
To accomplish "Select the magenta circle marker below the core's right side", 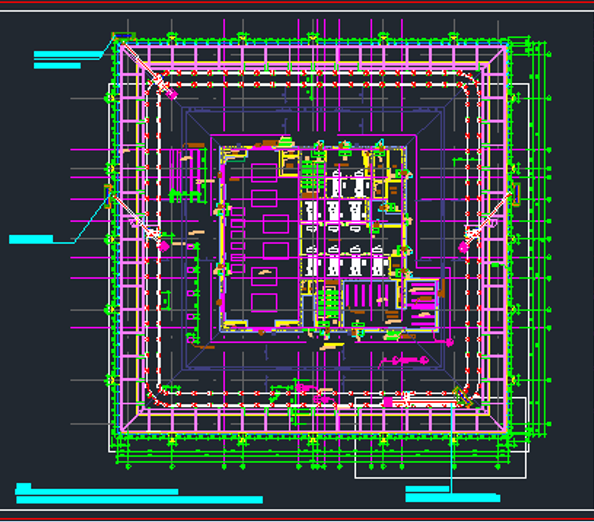I will click(449, 342).
